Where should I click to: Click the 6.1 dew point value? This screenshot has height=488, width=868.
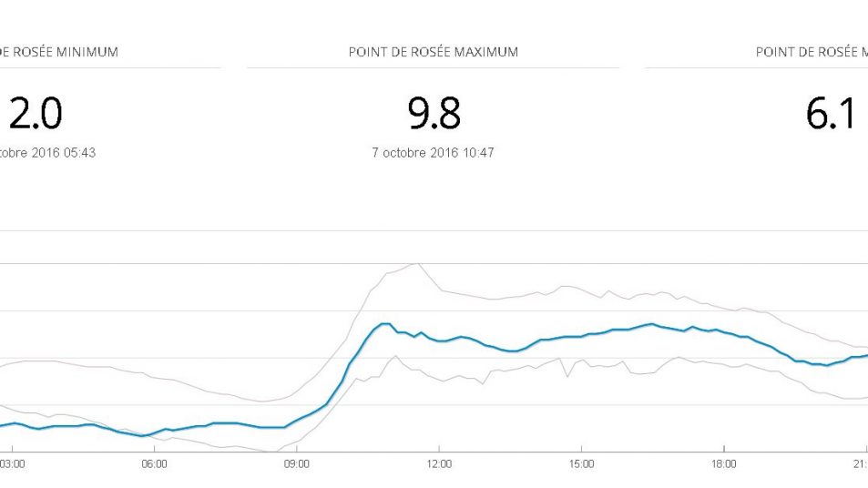[830, 114]
